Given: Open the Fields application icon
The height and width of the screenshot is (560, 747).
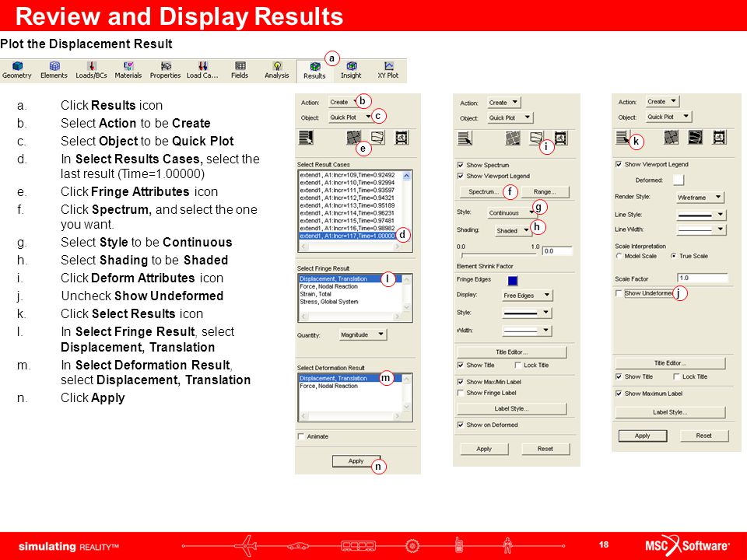Looking at the screenshot, I should pyautogui.click(x=240, y=71).
